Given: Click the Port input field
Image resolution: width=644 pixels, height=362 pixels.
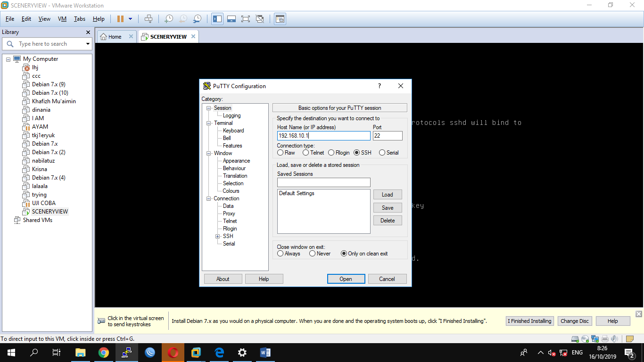Looking at the screenshot, I should pos(388,136).
